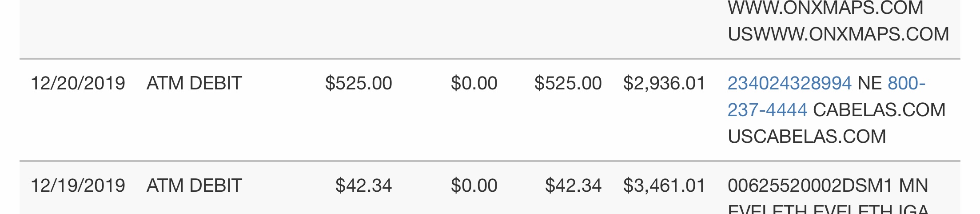The image size is (980, 214).
Task: Select $525.00 amount beside ATM DEBIT label
Action: pyautogui.click(x=359, y=83)
